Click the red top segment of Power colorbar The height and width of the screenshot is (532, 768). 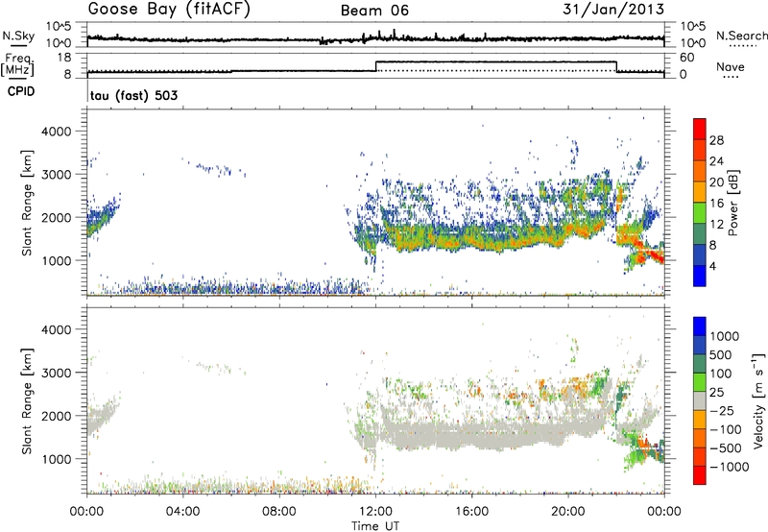pos(700,129)
